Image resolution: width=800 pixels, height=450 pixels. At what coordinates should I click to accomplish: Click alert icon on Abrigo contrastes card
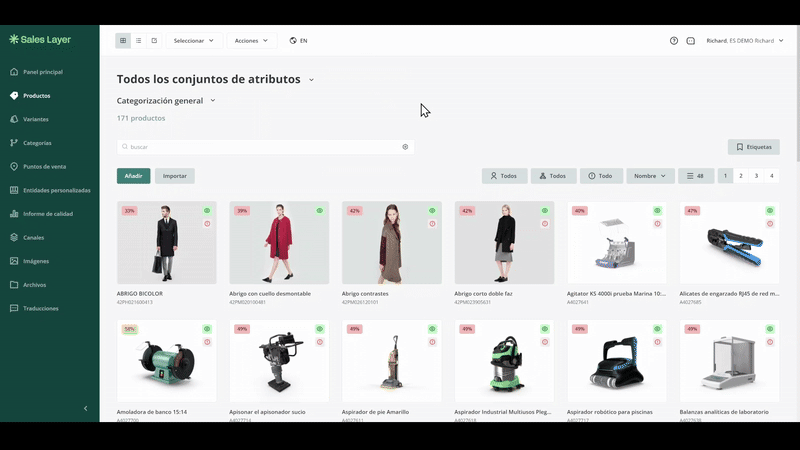click(432, 223)
